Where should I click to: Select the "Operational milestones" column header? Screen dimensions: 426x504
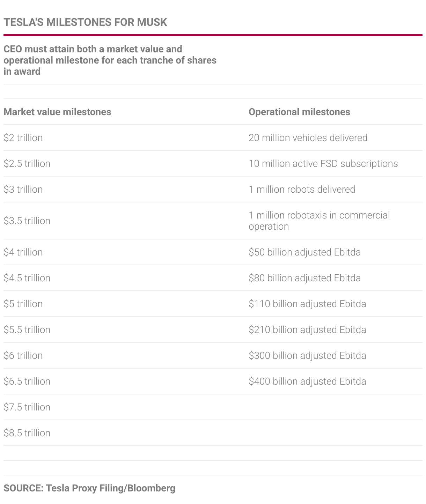[299, 112]
